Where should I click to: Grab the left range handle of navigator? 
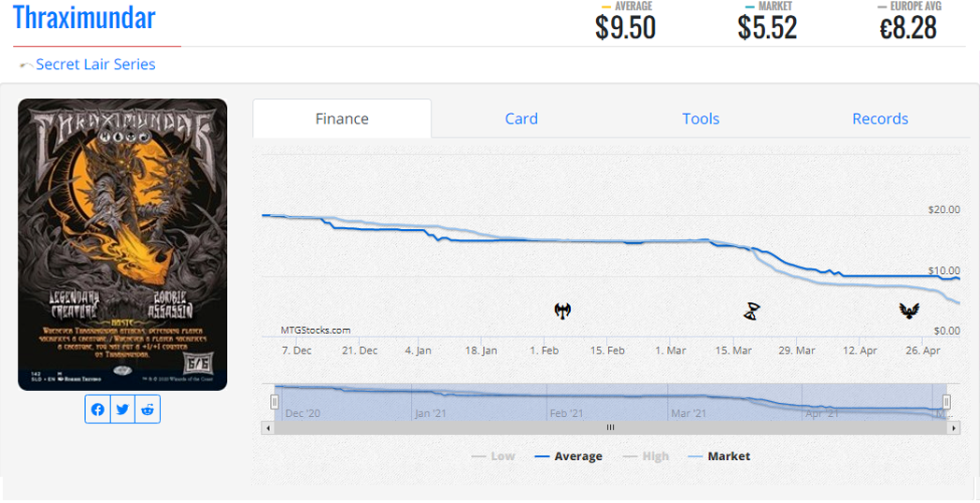pos(275,402)
